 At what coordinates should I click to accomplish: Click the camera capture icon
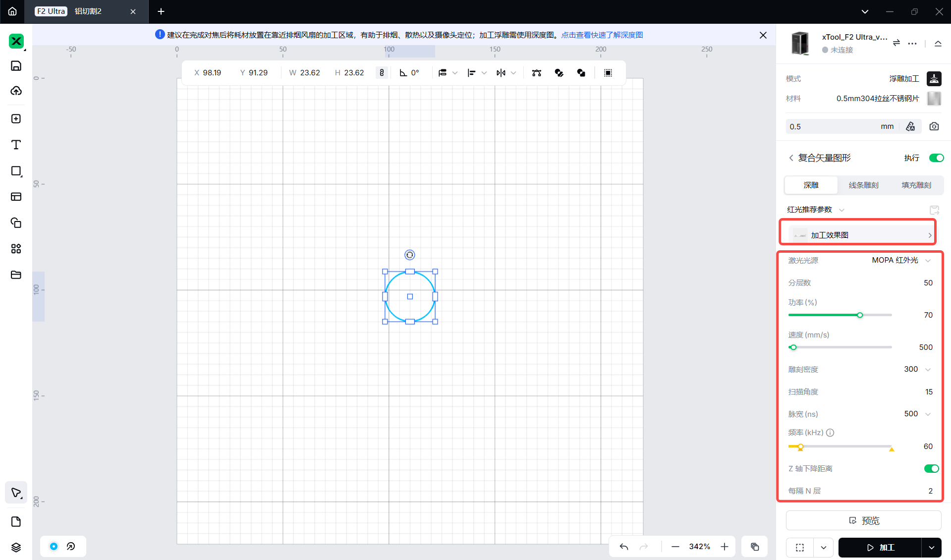point(934,126)
